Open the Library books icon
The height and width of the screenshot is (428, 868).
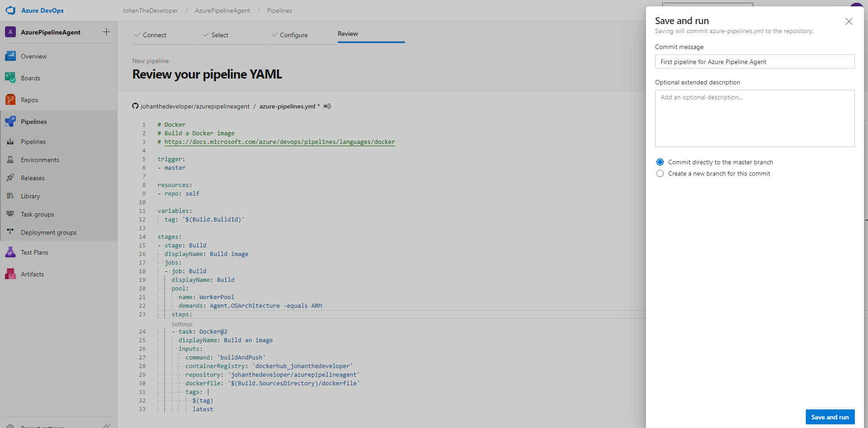[x=10, y=196]
